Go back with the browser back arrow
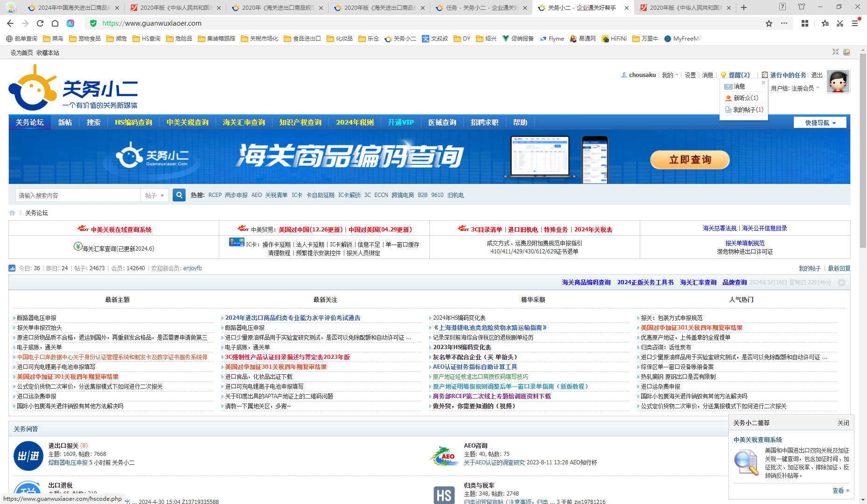The width and height of the screenshot is (867, 504). pyautogui.click(x=10, y=23)
